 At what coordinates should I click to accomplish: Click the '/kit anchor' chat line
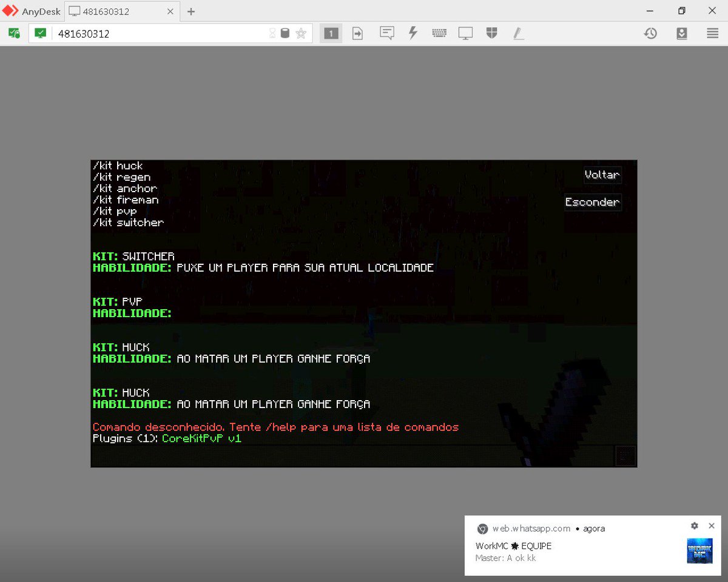coord(124,189)
